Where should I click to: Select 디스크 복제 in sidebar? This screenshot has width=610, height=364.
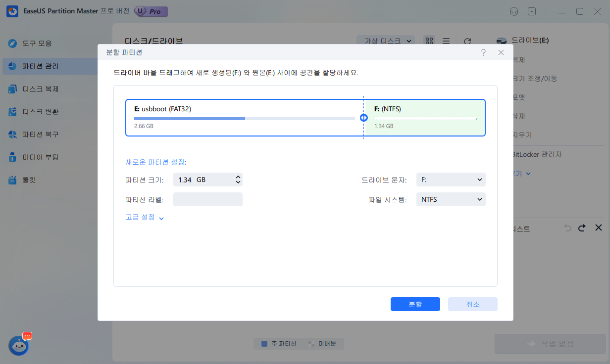41,89
